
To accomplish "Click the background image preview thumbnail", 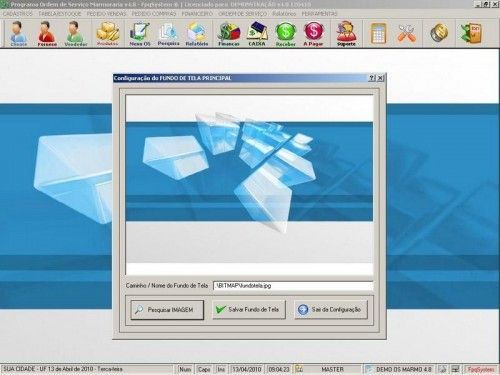I will (x=249, y=185).
